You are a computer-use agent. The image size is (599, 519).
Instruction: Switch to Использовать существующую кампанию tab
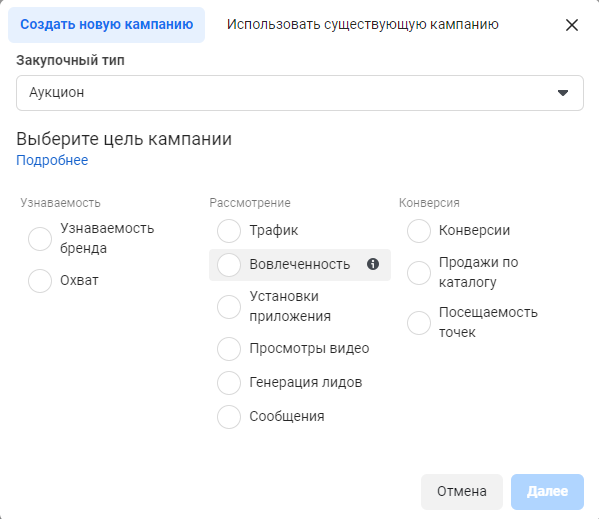[363, 25]
